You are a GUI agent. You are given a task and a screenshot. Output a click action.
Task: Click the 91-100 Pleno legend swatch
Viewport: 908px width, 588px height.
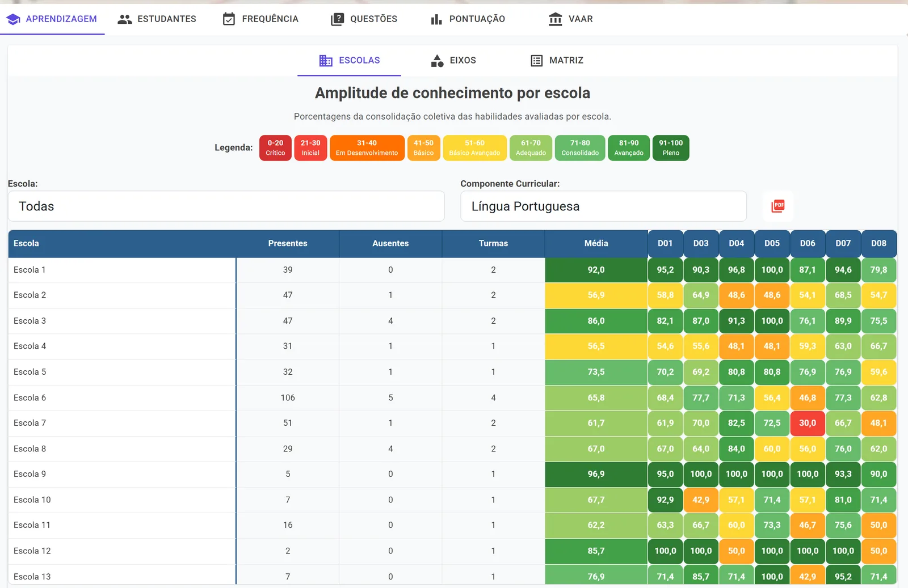coord(671,148)
